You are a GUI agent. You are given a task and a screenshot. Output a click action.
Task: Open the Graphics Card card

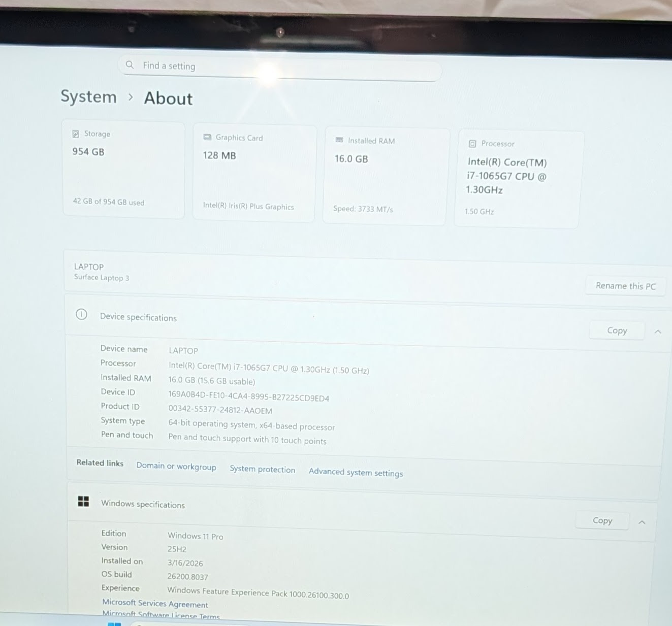(254, 173)
